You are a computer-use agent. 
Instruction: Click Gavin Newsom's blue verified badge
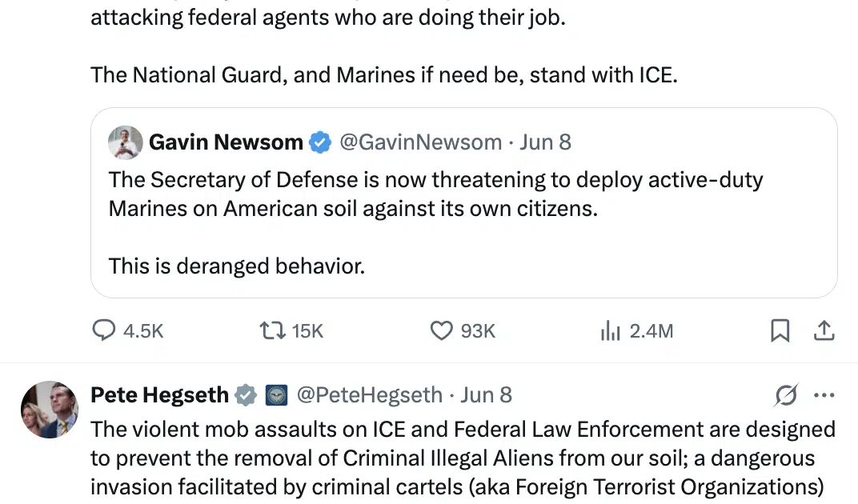[320, 142]
